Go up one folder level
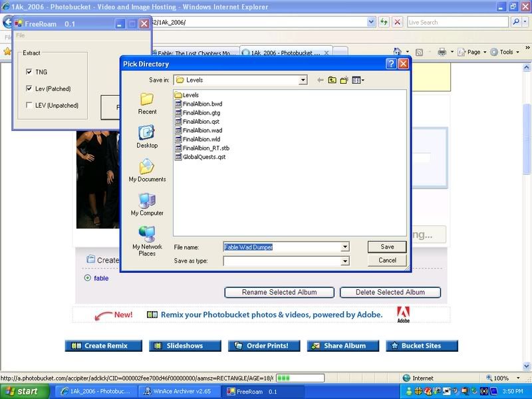This screenshot has height=399, width=532. tap(332, 80)
